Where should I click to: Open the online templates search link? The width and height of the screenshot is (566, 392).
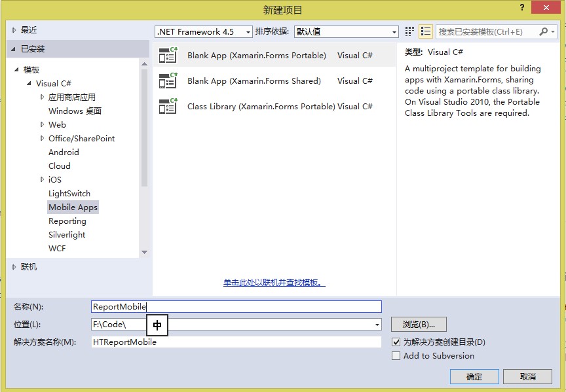click(274, 282)
